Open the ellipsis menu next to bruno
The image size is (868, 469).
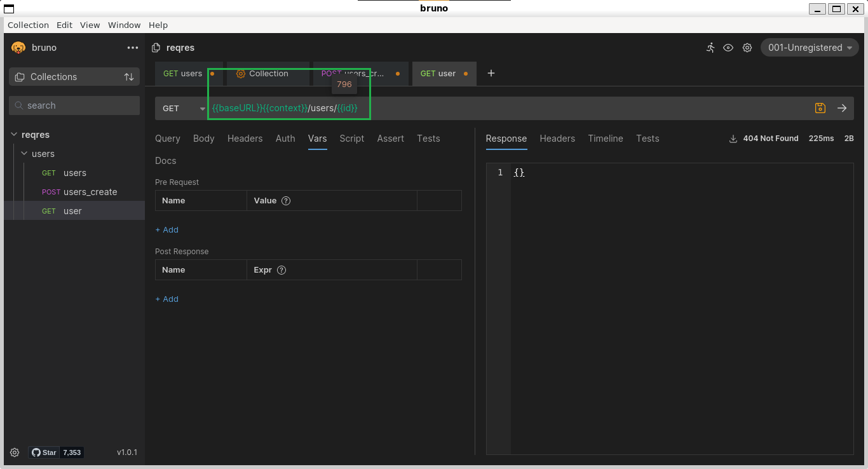point(132,48)
